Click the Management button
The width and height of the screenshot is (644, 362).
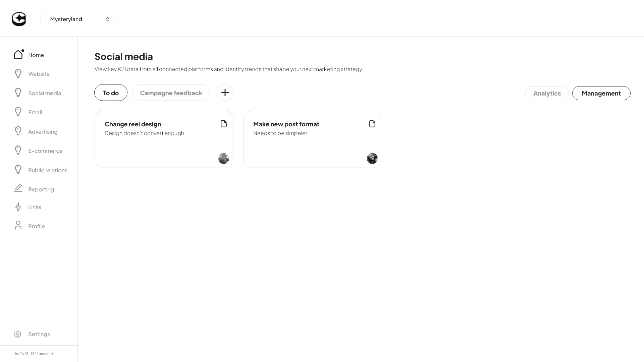(x=601, y=93)
